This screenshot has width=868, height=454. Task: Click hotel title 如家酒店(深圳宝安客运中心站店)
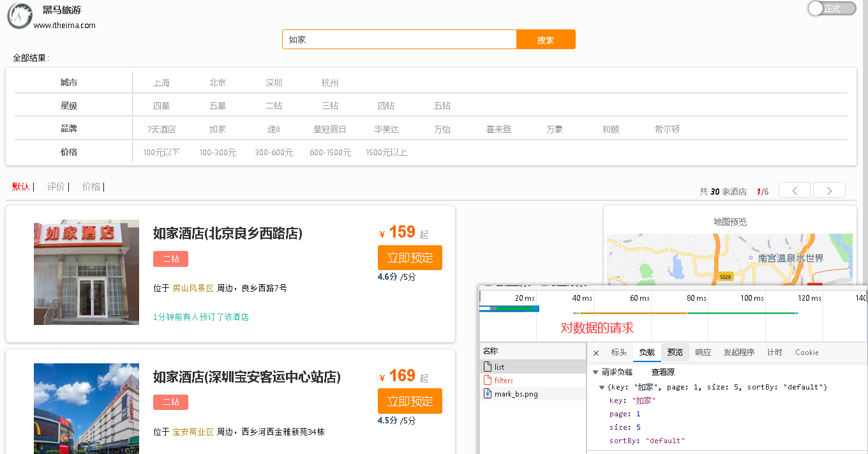coord(247,377)
